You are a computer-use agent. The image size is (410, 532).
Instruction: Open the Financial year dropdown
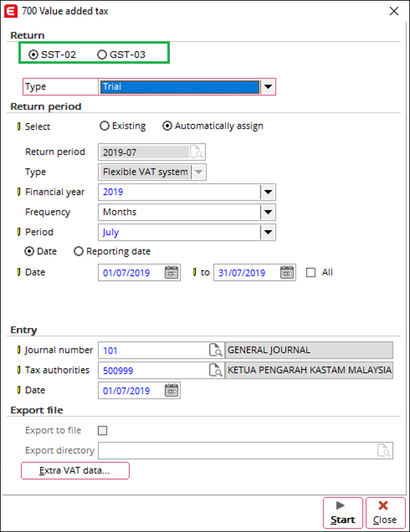point(267,192)
